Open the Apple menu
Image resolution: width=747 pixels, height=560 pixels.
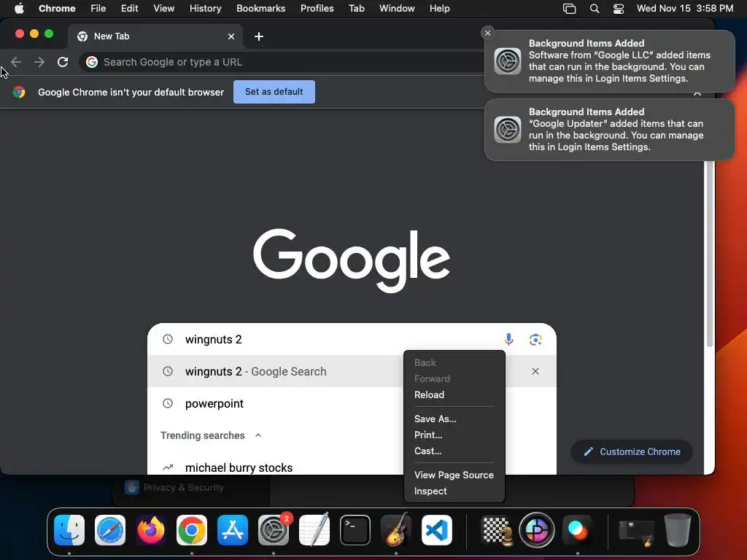tap(18, 8)
